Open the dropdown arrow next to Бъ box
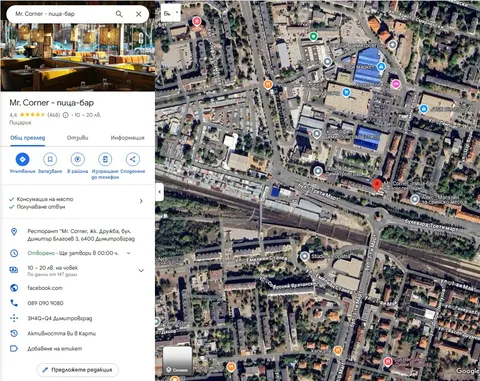The image size is (480, 381). pos(177,13)
